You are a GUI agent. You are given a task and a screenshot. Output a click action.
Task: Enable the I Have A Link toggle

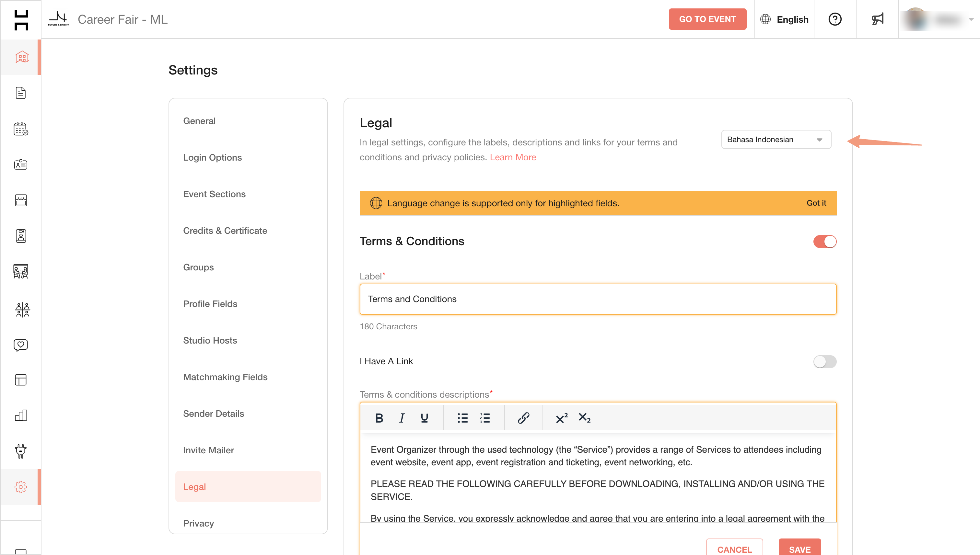[x=825, y=361]
